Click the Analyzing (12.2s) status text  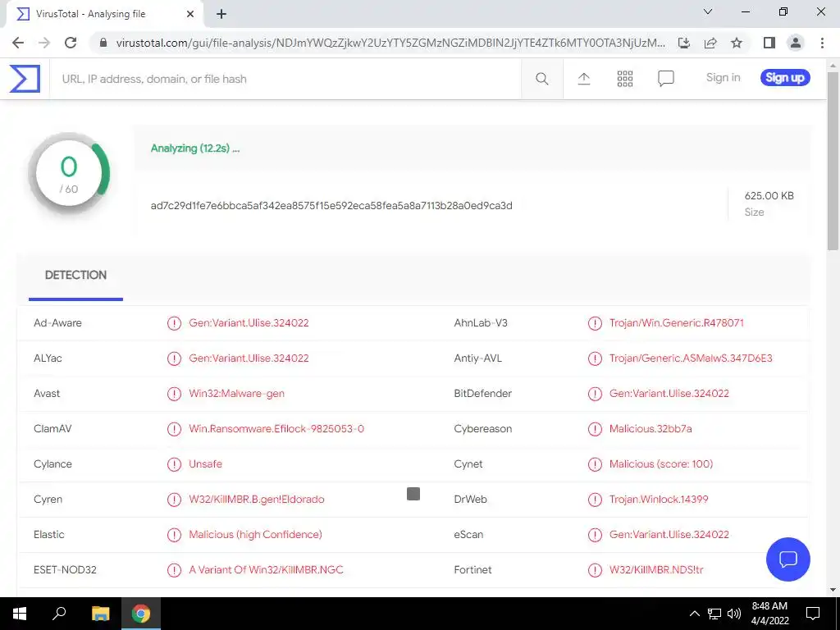195,148
